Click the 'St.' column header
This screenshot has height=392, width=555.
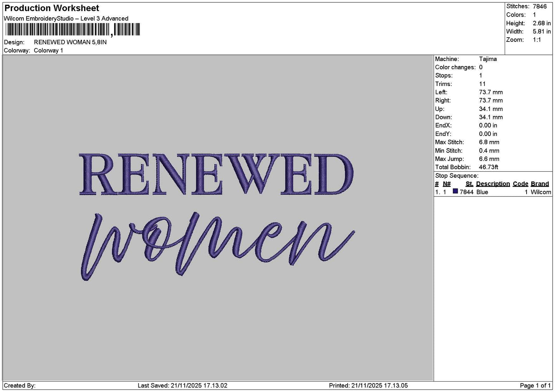469,184
